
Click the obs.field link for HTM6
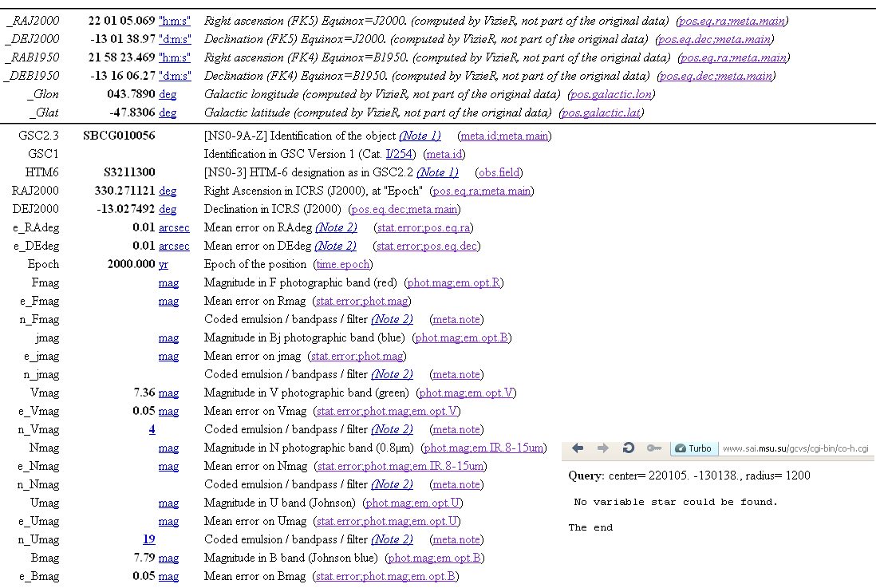499,172
